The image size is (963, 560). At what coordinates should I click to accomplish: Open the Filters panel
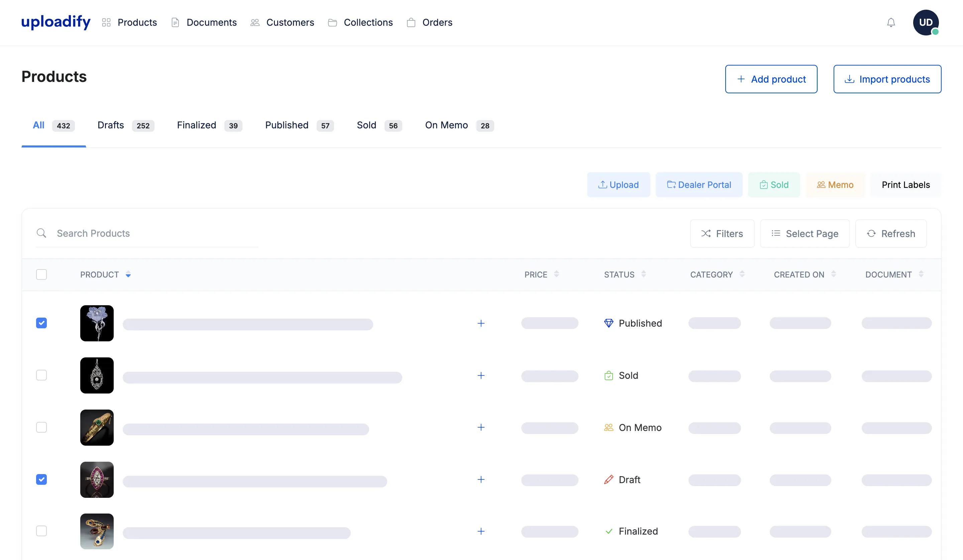[x=722, y=233]
